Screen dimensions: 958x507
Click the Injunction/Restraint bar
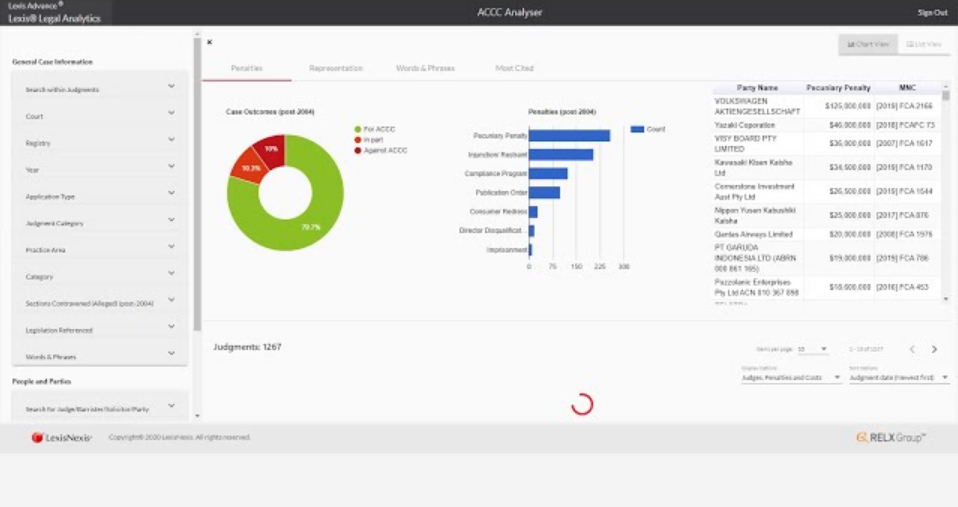561,155
